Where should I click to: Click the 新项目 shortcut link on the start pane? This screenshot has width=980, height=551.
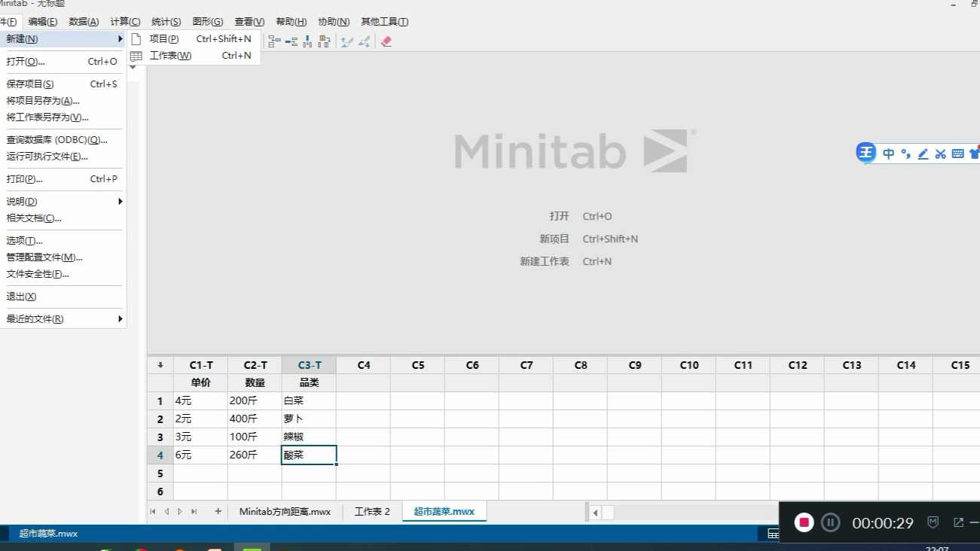554,239
